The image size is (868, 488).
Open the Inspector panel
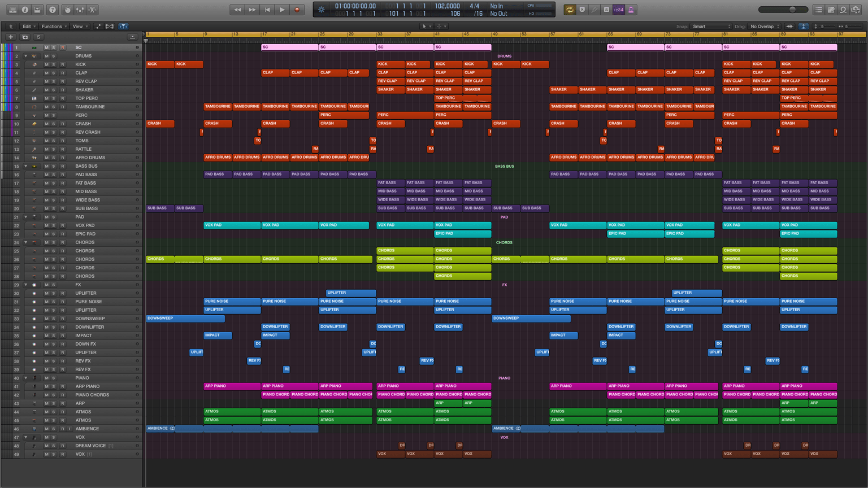(x=24, y=9)
